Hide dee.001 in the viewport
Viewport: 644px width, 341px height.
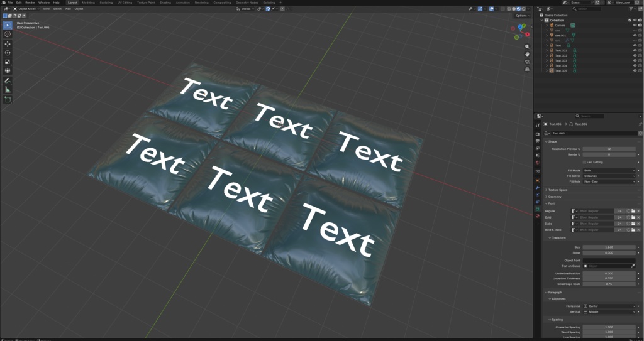[635, 35]
